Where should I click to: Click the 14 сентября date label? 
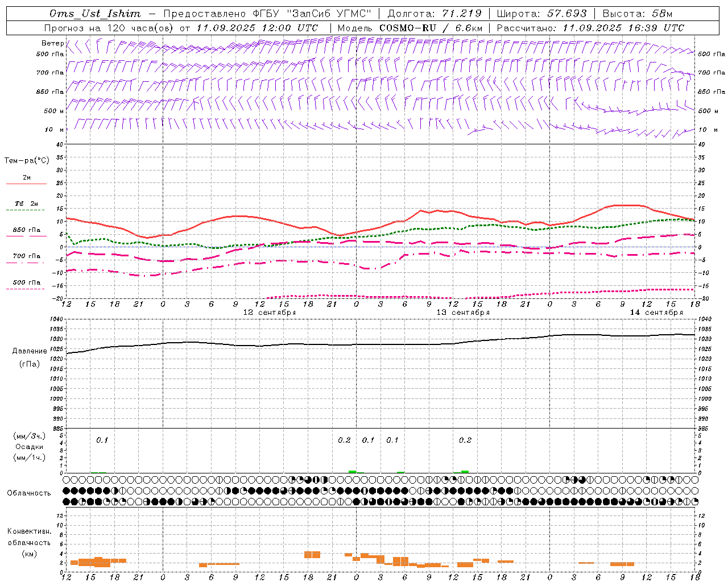click(x=656, y=313)
